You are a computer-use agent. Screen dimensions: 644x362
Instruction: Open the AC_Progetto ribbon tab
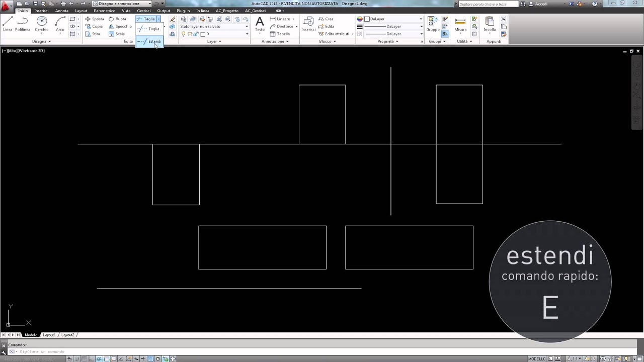227,11
